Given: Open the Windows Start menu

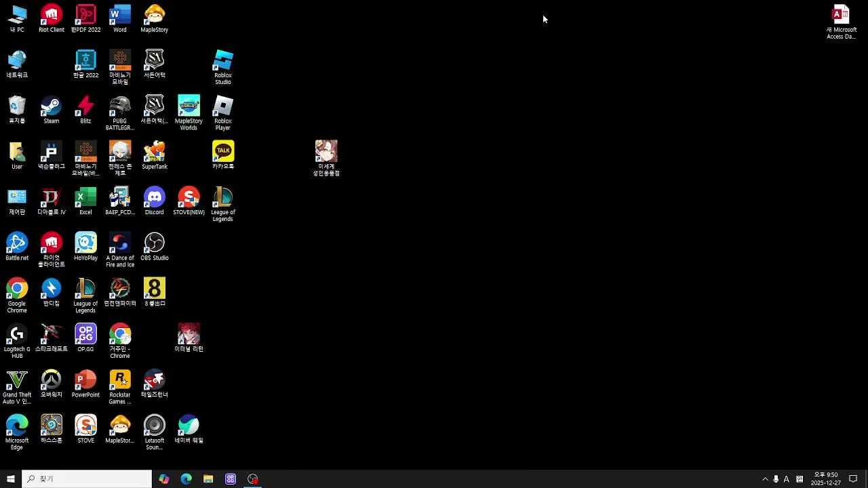Looking at the screenshot, I should tap(11, 479).
